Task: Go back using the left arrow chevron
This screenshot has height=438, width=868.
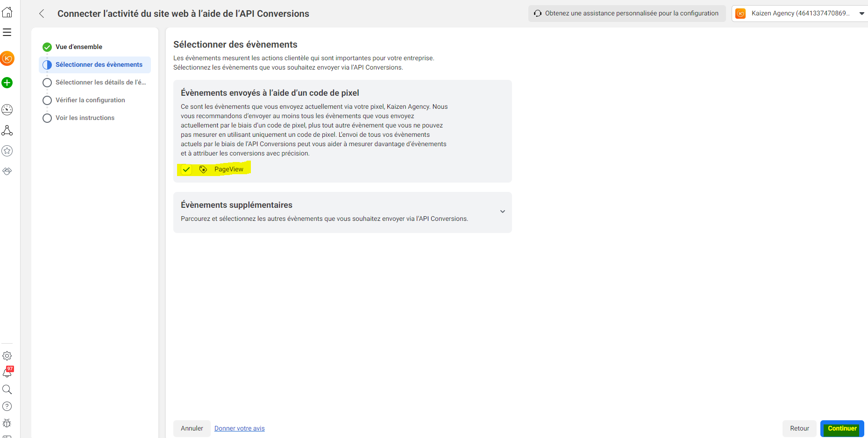Action: click(42, 14)
